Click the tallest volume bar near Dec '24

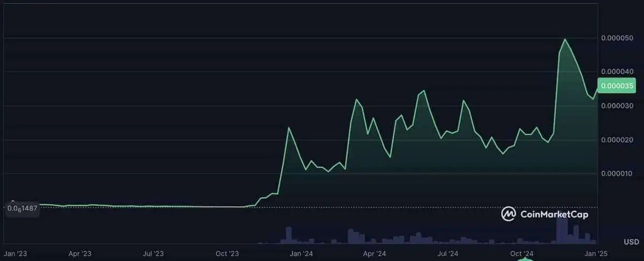[562, 228]
